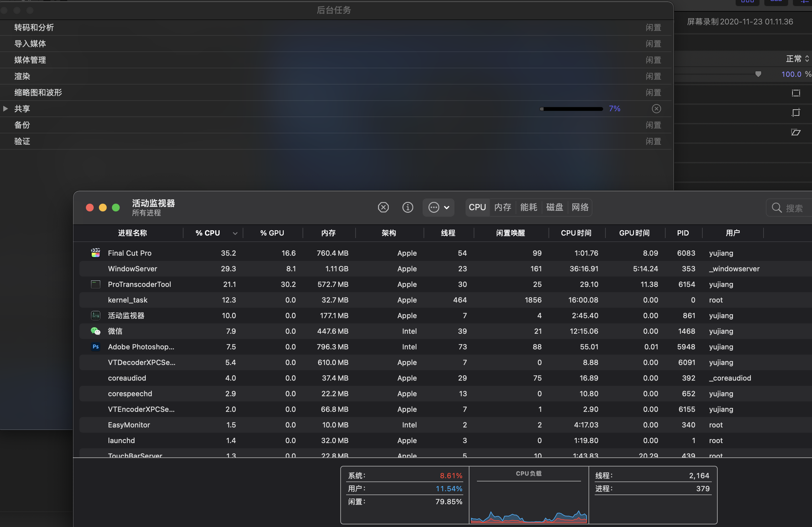
Task: Expand the 共享 disclosure triangle
Action: click(6, 108)
